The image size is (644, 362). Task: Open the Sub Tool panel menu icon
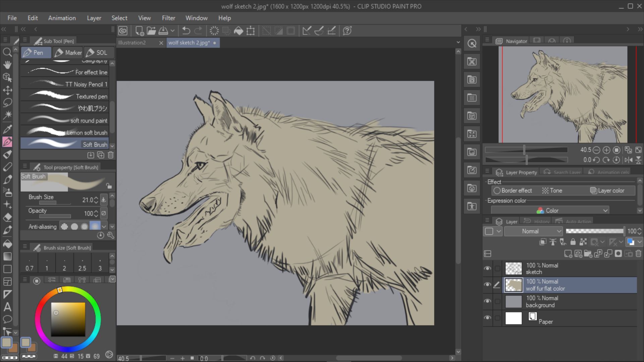[25, 40]
